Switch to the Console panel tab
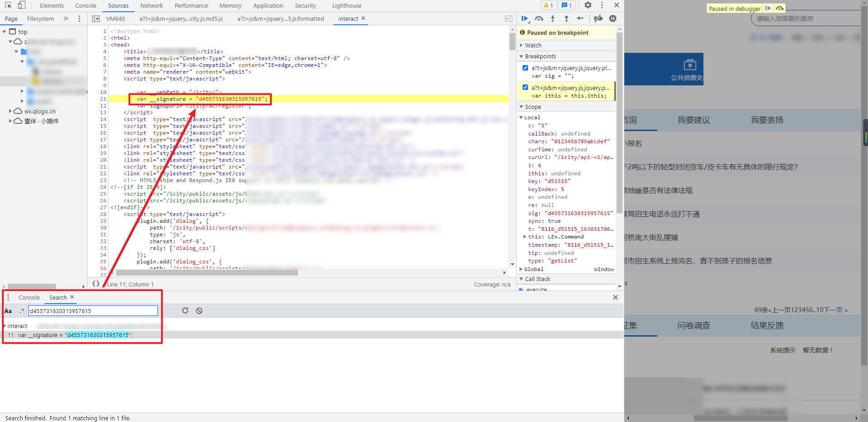This screenshot has width=868, height=422. [86, 5]
